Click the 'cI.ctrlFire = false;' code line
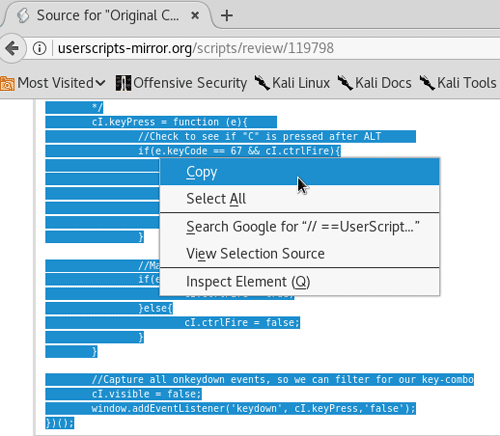 click(x=242, y=322)
